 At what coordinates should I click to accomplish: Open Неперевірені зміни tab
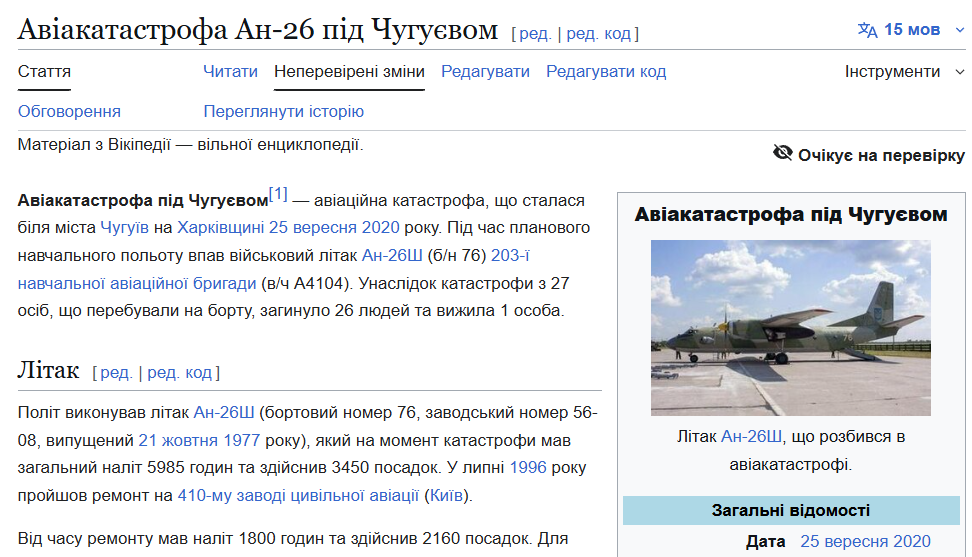tap(349, 72)
